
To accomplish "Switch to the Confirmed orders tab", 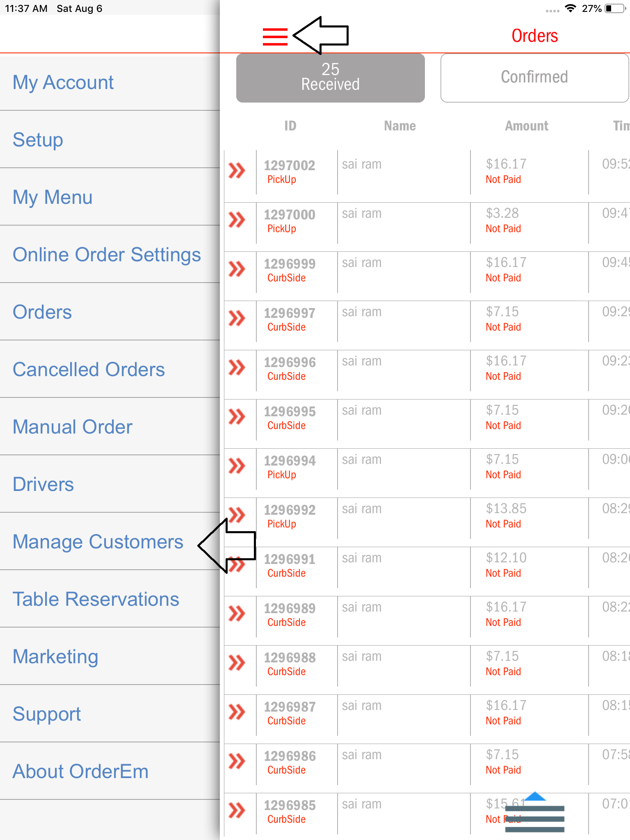I will (x=534, y=78).
